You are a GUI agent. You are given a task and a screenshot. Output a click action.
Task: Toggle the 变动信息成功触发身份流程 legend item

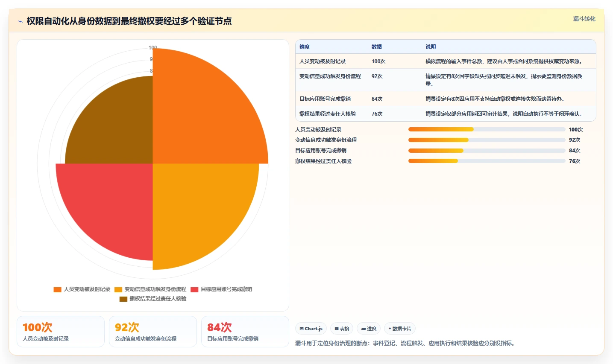pos(150,289)
